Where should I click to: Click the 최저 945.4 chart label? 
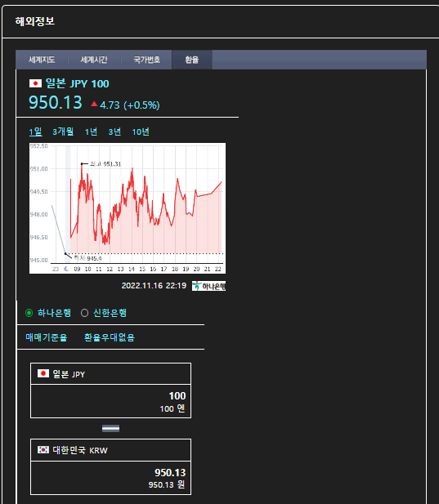(87, 258)
